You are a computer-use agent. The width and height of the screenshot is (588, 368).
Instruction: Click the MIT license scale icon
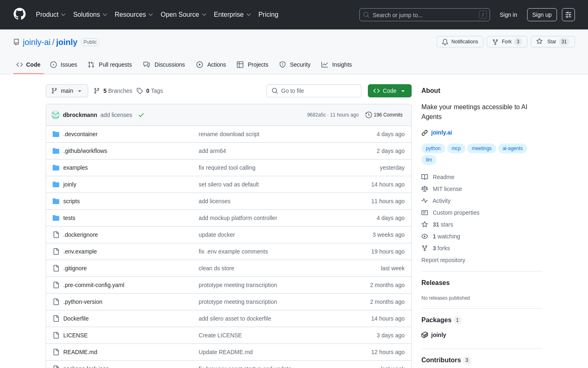pos(425,189)
